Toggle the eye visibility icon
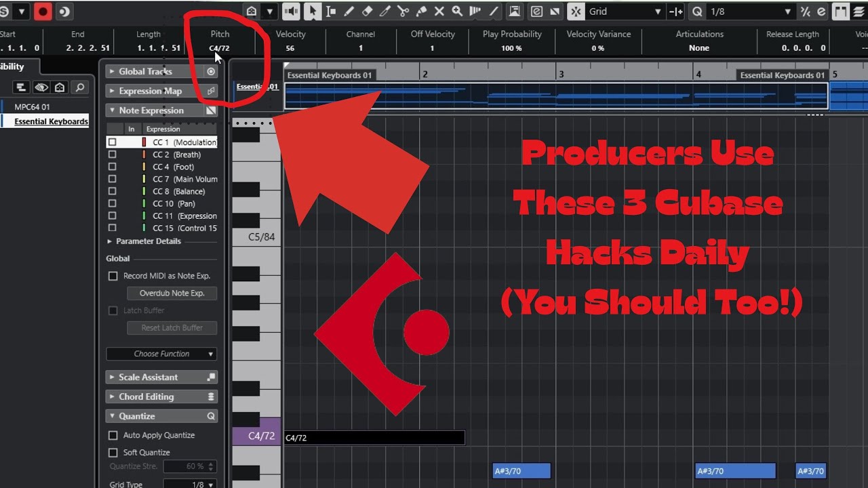868x488 pixels. [41, 87]
